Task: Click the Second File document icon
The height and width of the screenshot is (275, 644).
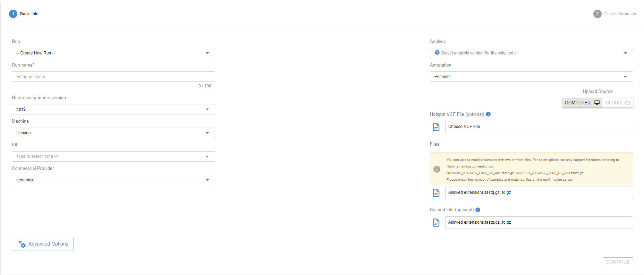Action: [x=436, y=223]
